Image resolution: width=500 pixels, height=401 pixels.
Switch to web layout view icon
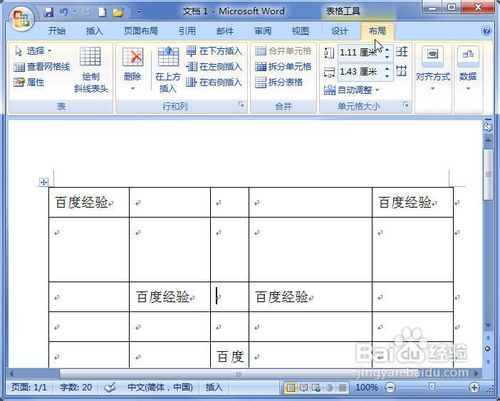pyautogui.click(x=316, y=388)
